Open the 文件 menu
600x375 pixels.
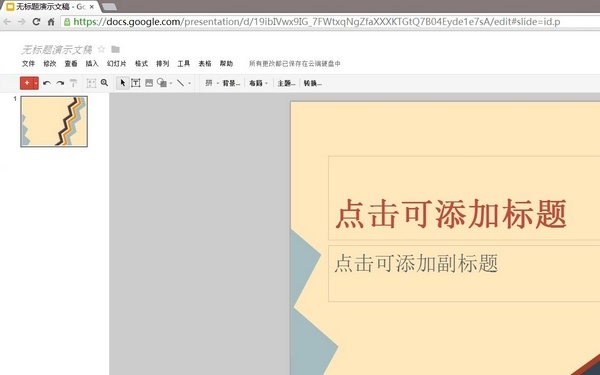28,64
